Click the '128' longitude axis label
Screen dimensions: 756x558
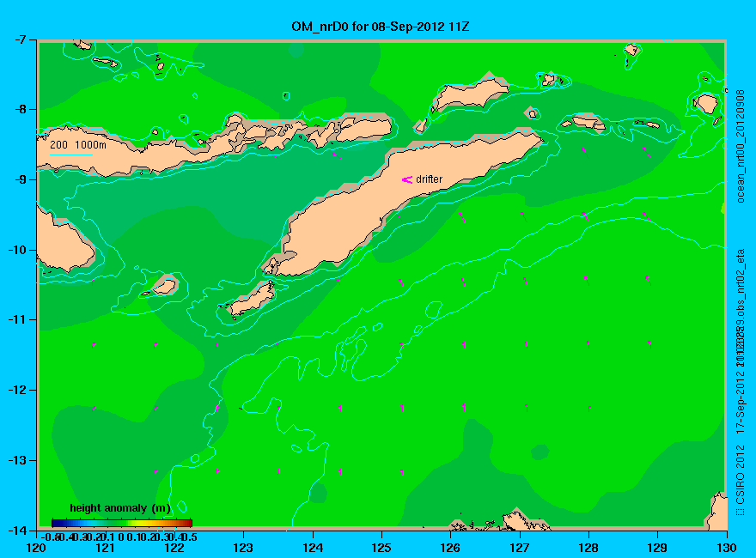click(x=588, y=548)
